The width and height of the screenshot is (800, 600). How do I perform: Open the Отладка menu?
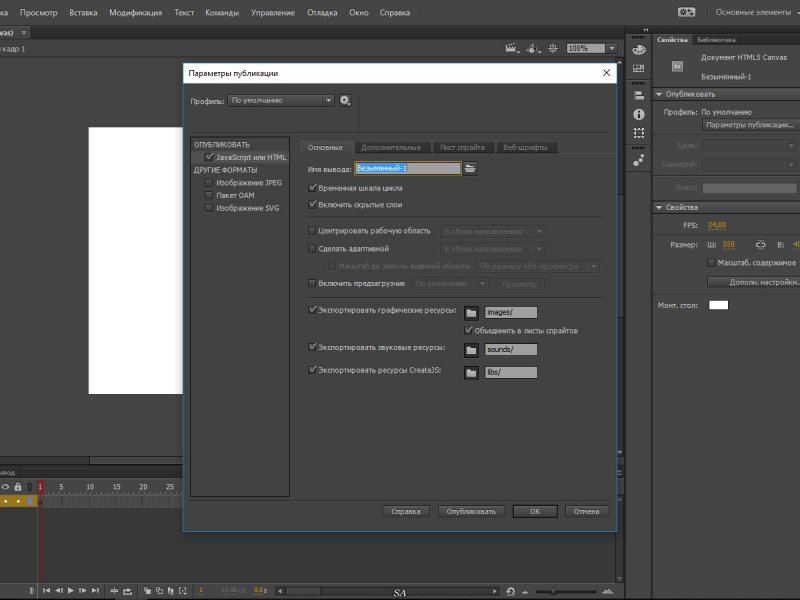(322, 12)
